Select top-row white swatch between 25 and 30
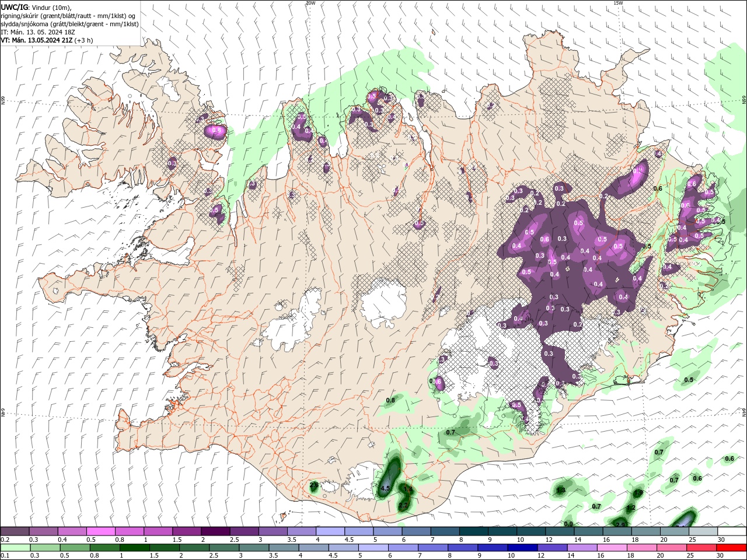 [x=703, y=531]
